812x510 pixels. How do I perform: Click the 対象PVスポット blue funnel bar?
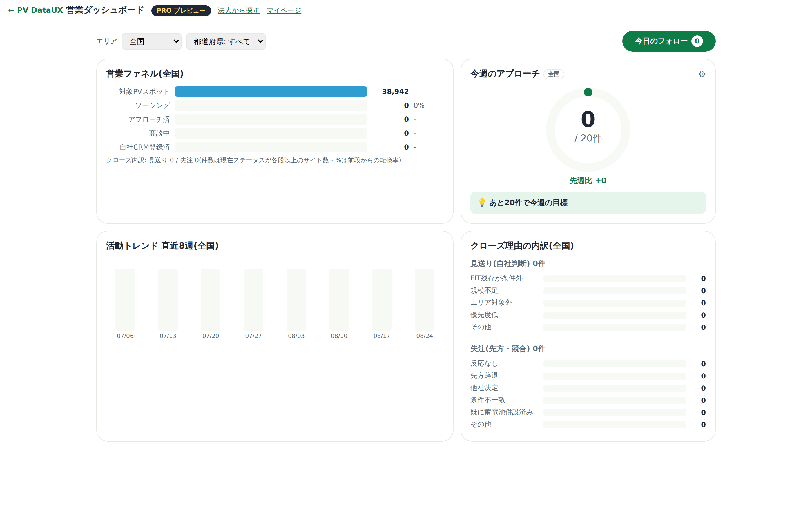pyautogui.click(x=271, y=91)
